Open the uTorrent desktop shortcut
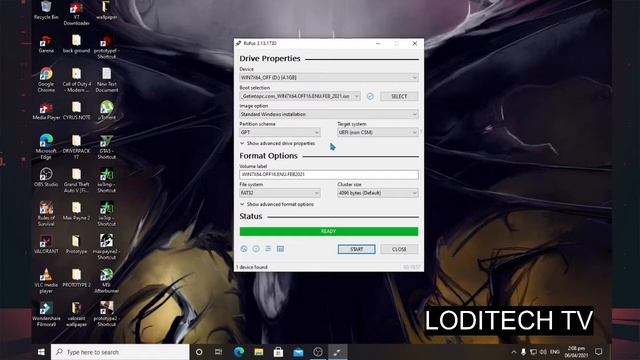Viewport: 640px width, 360px height. click(107, 110)
